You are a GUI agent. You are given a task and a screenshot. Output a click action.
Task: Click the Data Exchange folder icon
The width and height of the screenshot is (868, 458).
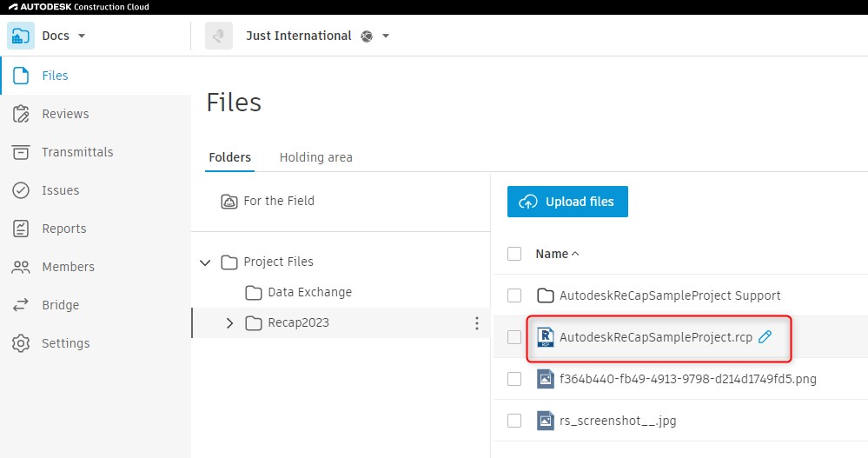tap(254, 292)
